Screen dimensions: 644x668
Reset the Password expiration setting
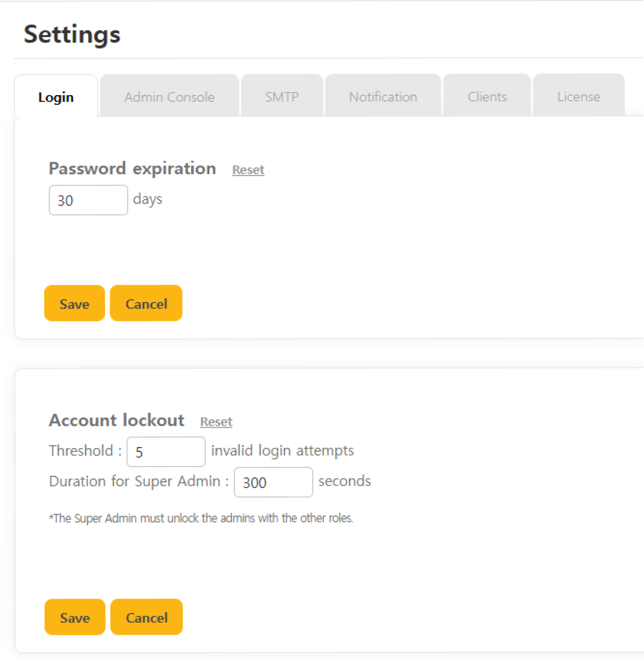coord(248,170)
